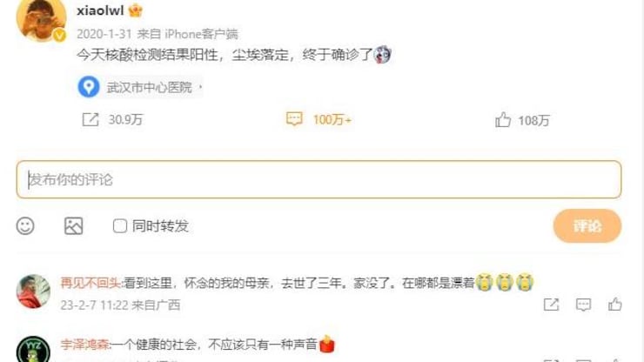Click the orange 评论 submit button

(x=587, y=226)
